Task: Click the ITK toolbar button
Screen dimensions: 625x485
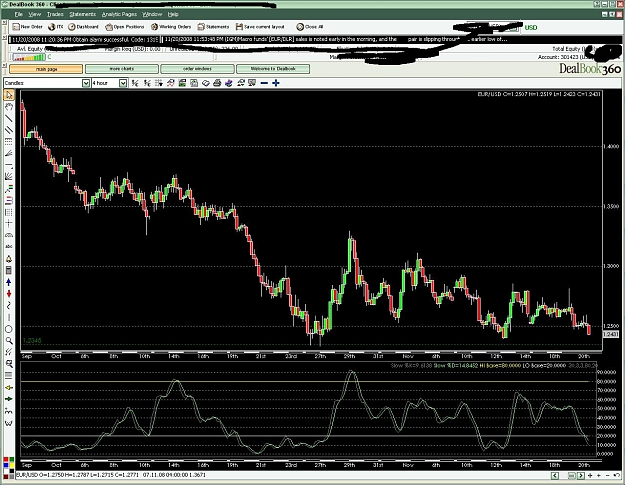Action: 56,27
